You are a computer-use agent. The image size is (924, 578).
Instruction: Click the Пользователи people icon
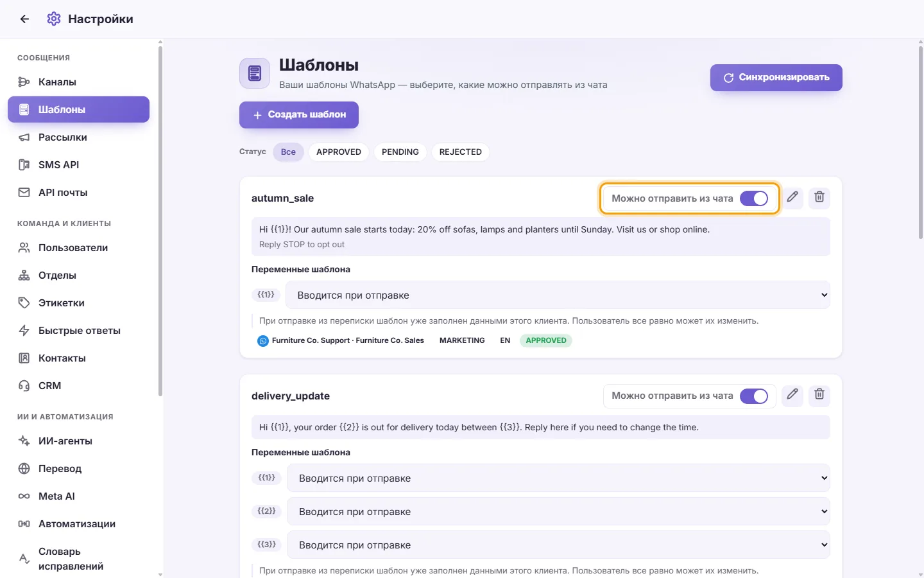[x=24, y=248]
